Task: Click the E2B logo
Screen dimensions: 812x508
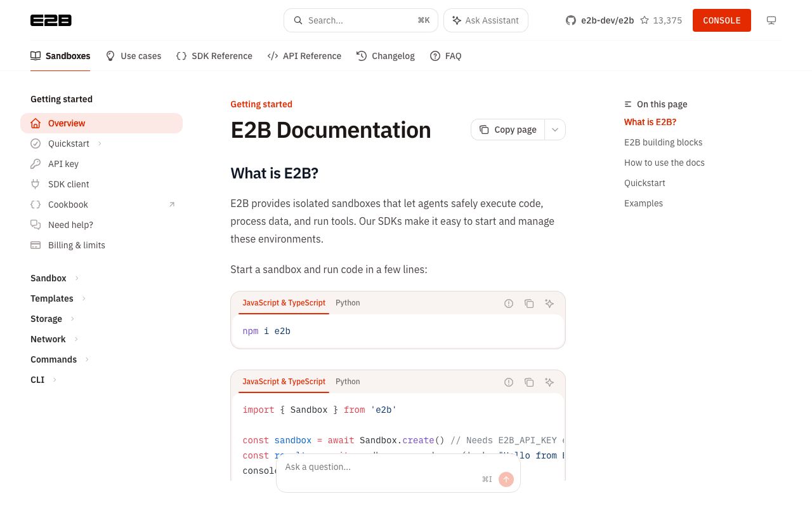Action: (51, 20)
